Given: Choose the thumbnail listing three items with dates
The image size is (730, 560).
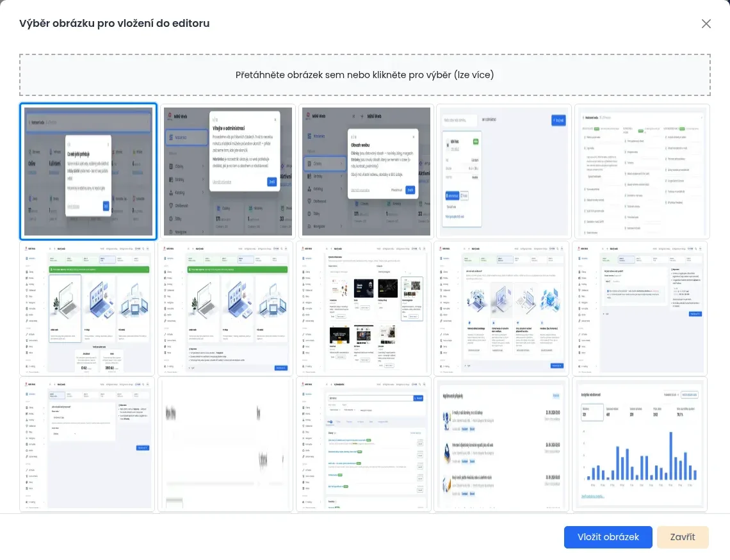Looking at the screenshot, I should pos(501,445).
